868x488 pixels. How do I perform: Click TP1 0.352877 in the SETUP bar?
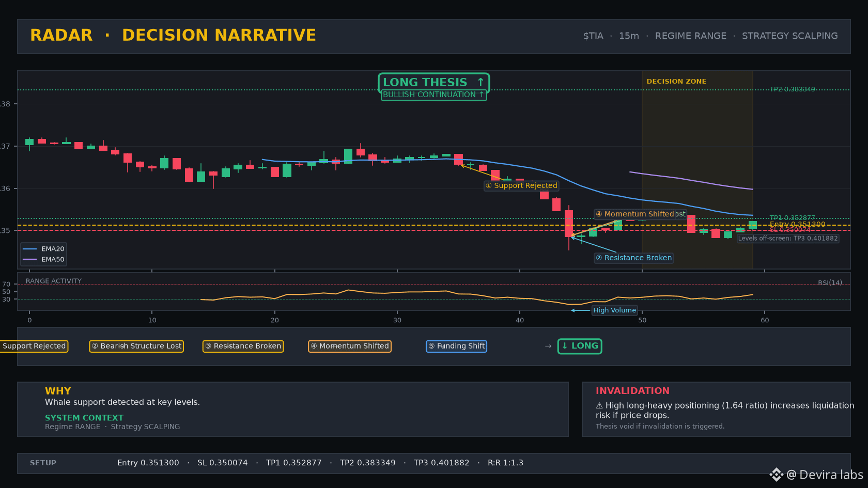click(x=294, y=463)
